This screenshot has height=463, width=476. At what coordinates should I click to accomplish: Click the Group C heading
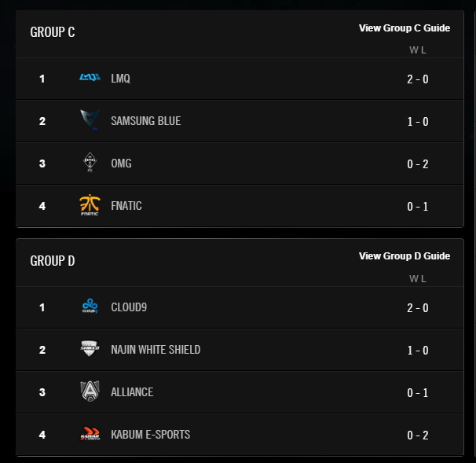pos(53,32)
